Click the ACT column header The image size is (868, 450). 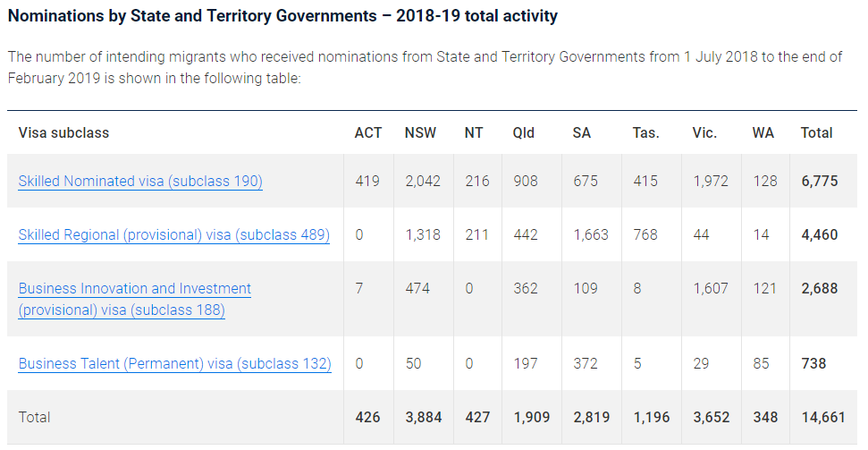pyautogui.click(x=367, y=133)
